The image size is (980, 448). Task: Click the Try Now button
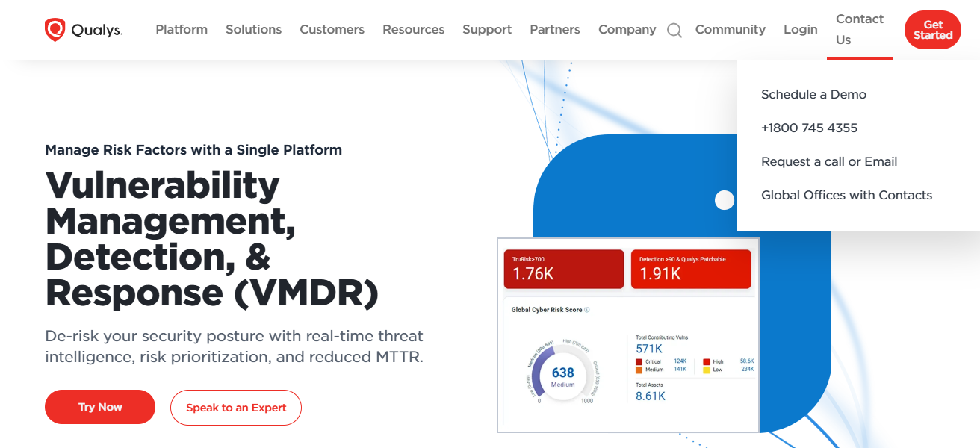click(x=100, y=407)
